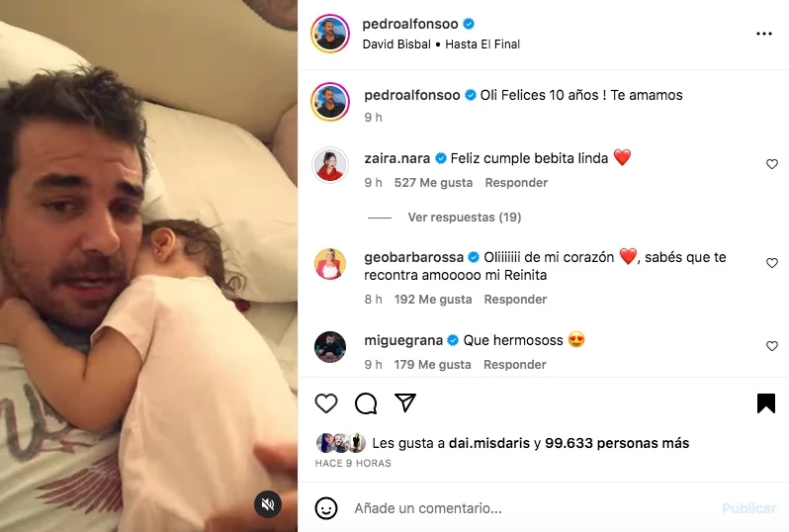Image resolution: width=789 pixels, height=532 pixels.
Task: Like geobarbarossa's comment heart
Action: click(772, 263)
